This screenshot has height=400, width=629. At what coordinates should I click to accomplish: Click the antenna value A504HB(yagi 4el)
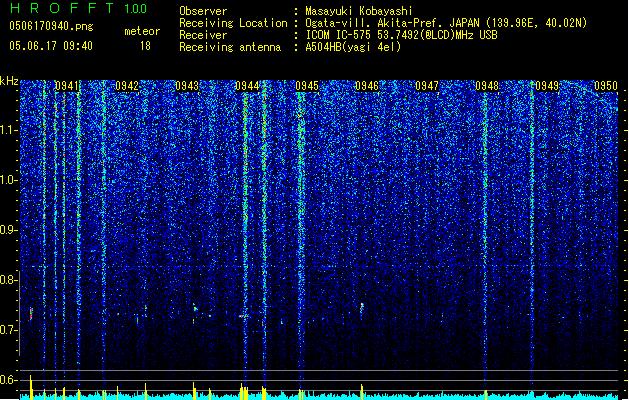pyautogui.click(x=353, y=47)
